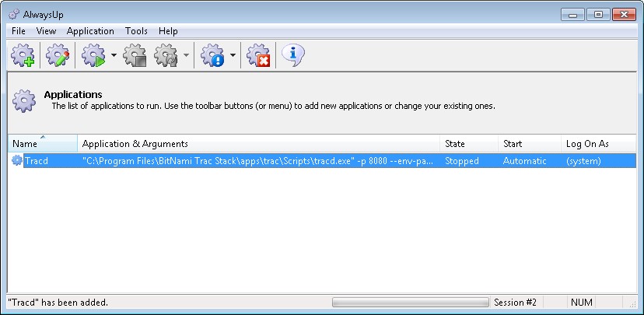Click the (system) log on cell

pyautogui.click(x=583, y=161)
